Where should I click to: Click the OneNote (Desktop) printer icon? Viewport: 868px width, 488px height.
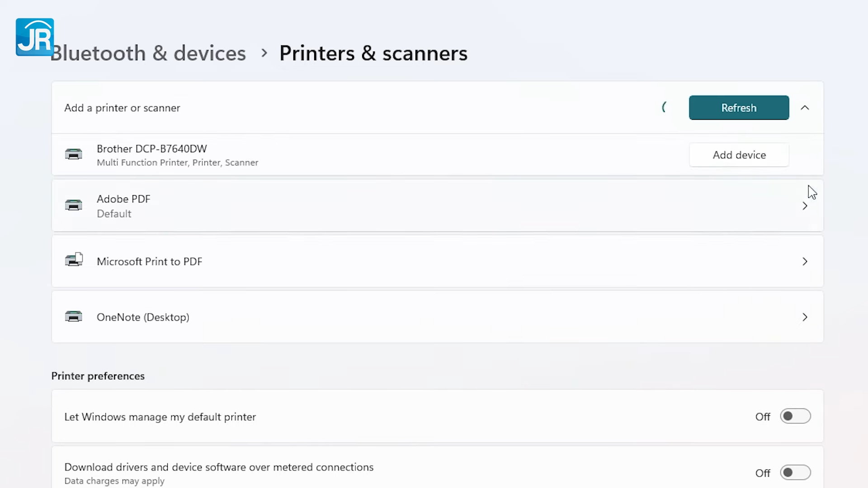click(x=74, y=316)
